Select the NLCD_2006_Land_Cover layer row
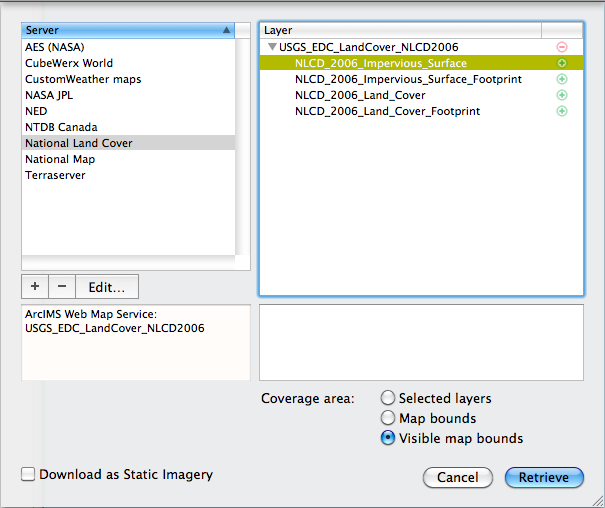 tap(421, 95)
